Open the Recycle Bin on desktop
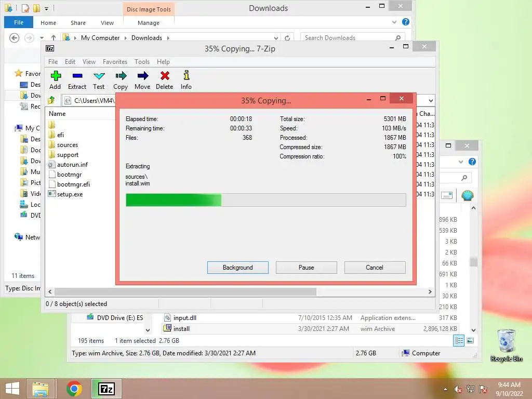The height and width of the screenshot is (399, 532). click(506, 345)
